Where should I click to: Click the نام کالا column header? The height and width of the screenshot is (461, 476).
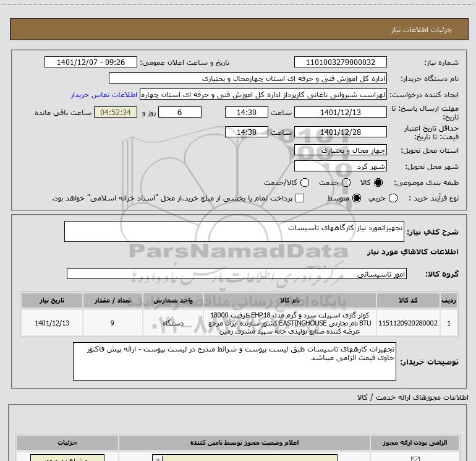click(289, 300)
